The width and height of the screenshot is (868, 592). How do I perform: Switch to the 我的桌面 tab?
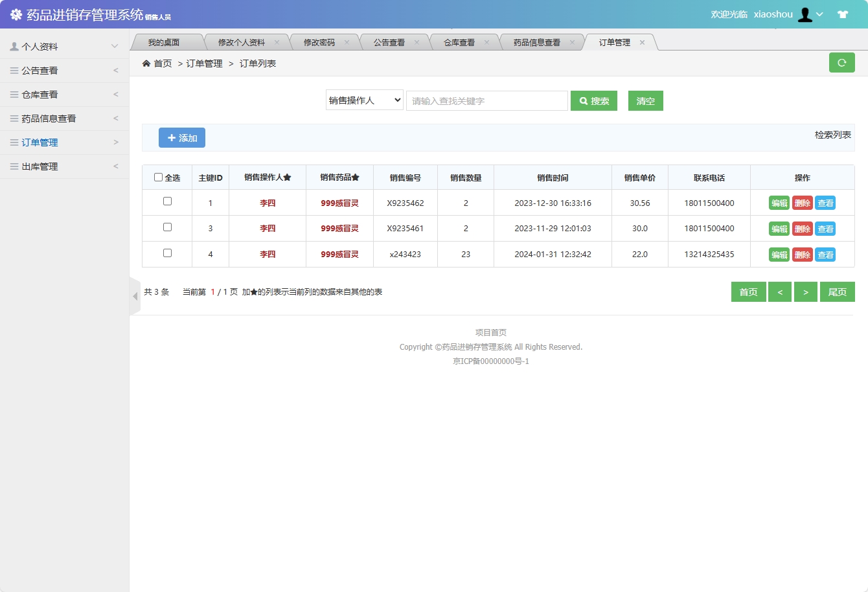pos(167,41)
